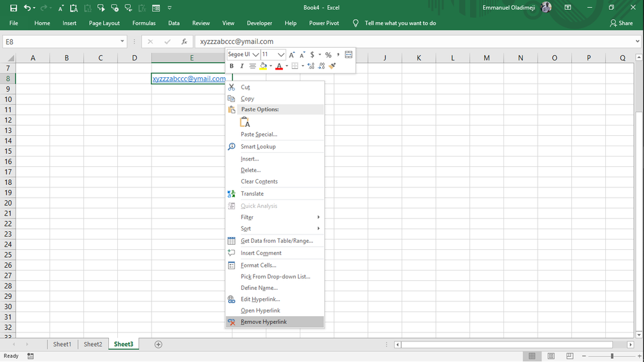Click the Undo arrow icon
This screenshot has width=644, height=362.
28,8
